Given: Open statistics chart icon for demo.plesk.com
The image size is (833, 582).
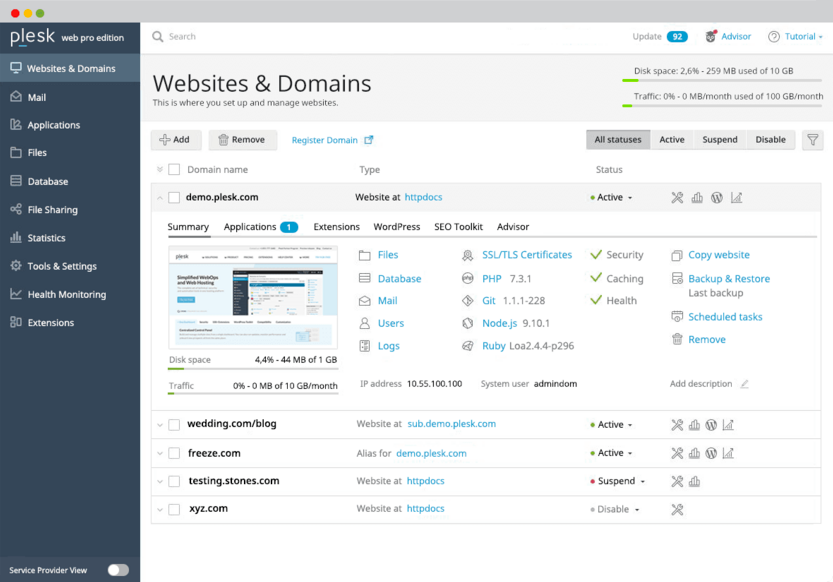Looking at the screenshot, I should (697, 198).
